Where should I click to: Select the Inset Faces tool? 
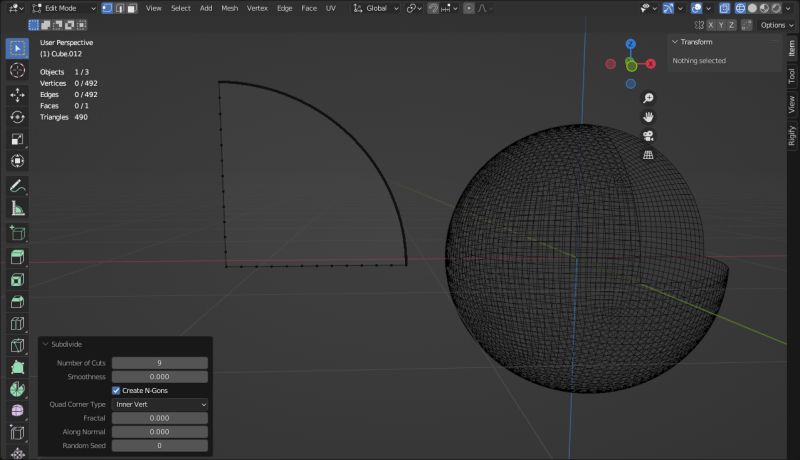(17, 279)
